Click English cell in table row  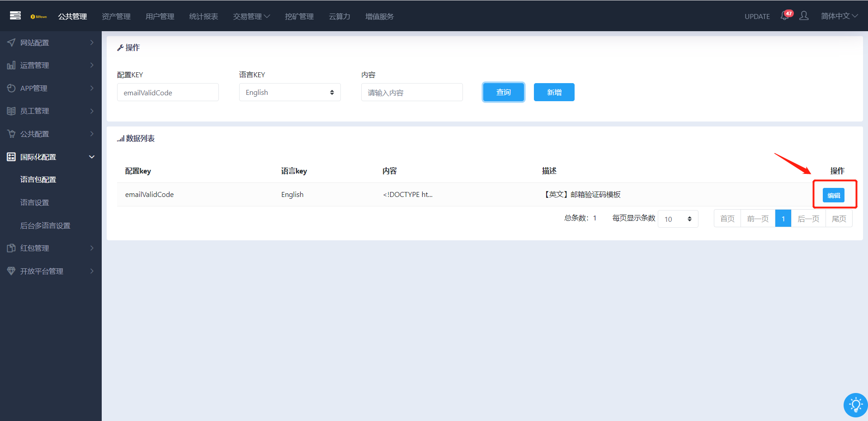click(292, 194)
